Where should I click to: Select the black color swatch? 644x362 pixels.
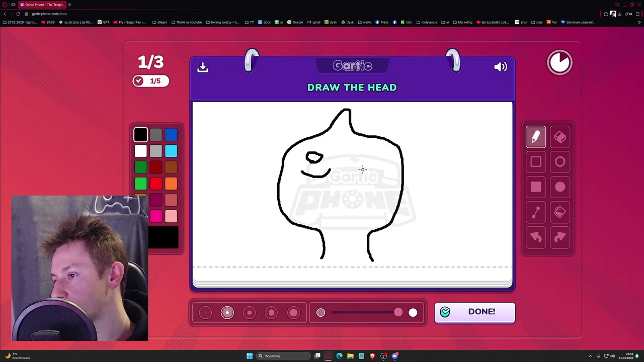[140, 135]
